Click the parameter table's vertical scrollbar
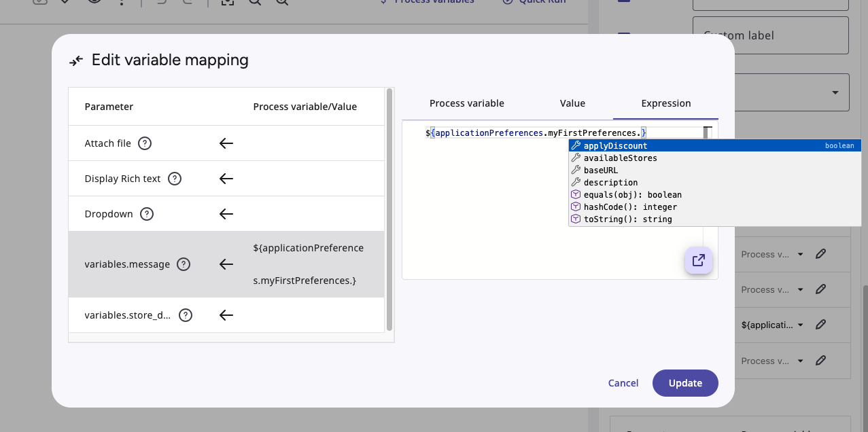868x432 pixels. (x=389, y=209)
